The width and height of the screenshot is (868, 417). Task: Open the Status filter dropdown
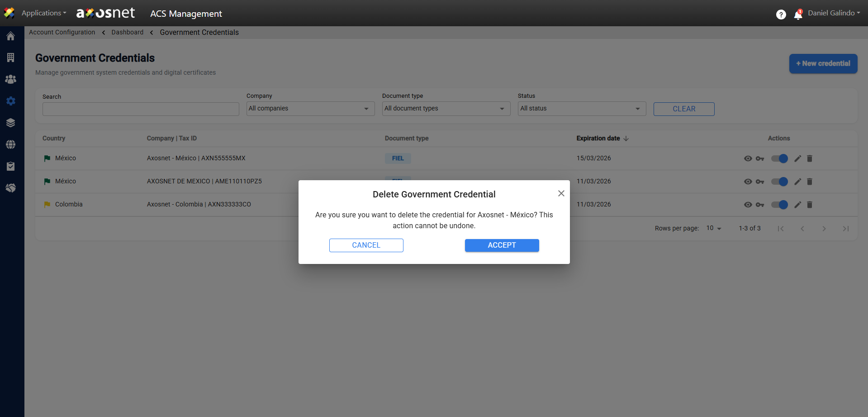(x=582, y=109)
